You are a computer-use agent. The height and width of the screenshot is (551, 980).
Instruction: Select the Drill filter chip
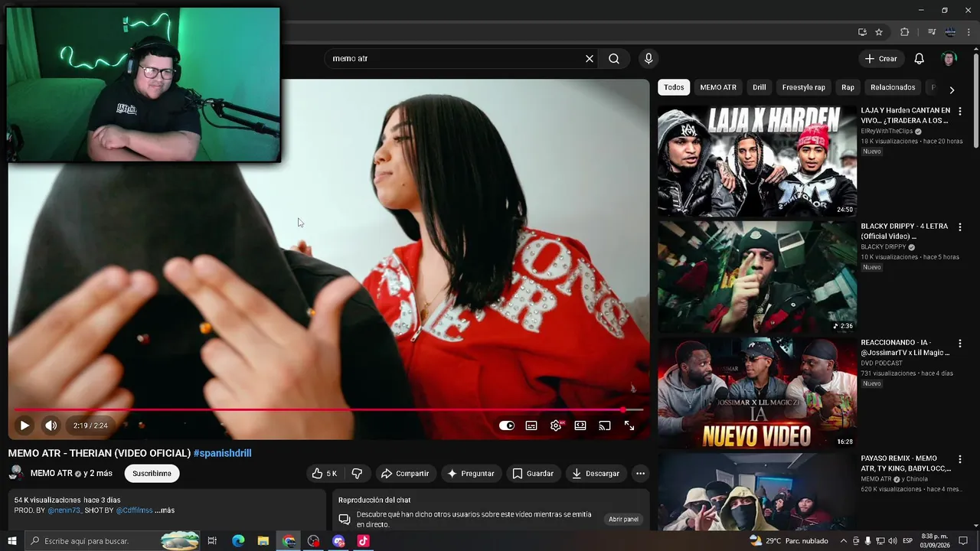[759, 87]
